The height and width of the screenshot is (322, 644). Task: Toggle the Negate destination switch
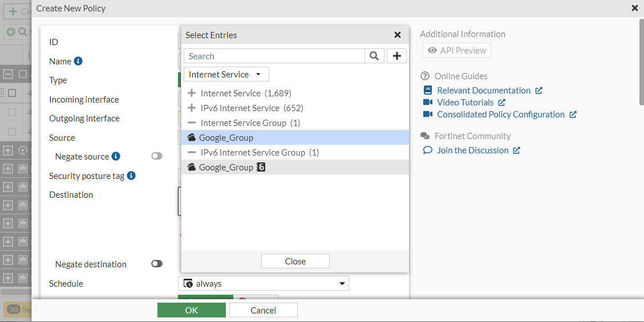(x=156, y=264)
